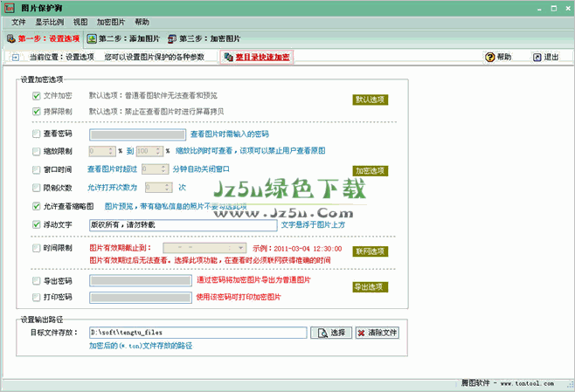Click the 目标文件存放 path input field
Image resolution: width=575 pixels, height=392 pixels.
coord(197,333)
